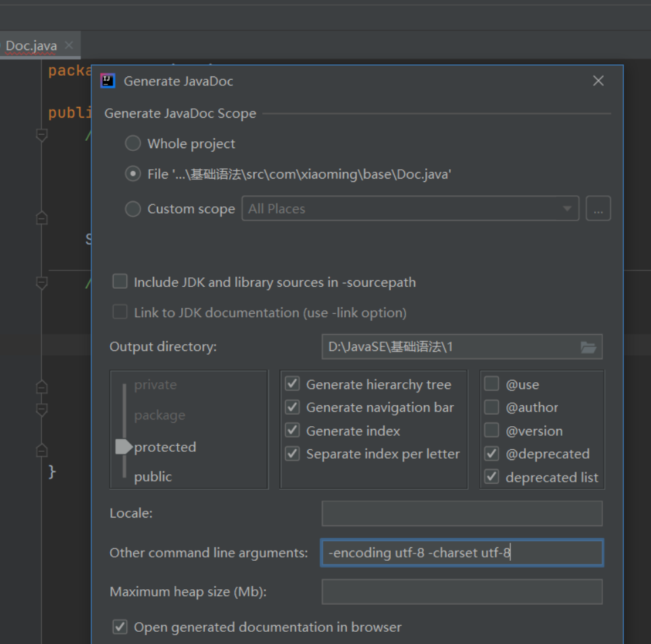This screenshot has width=651, height=644.
Task: Toggle Generate index checkbox
Action: click(292, 430)
